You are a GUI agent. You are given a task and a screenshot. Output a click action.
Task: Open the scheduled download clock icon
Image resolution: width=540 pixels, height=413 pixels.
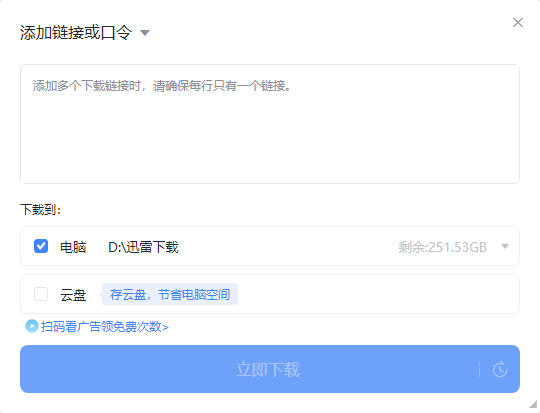(500, 370)
